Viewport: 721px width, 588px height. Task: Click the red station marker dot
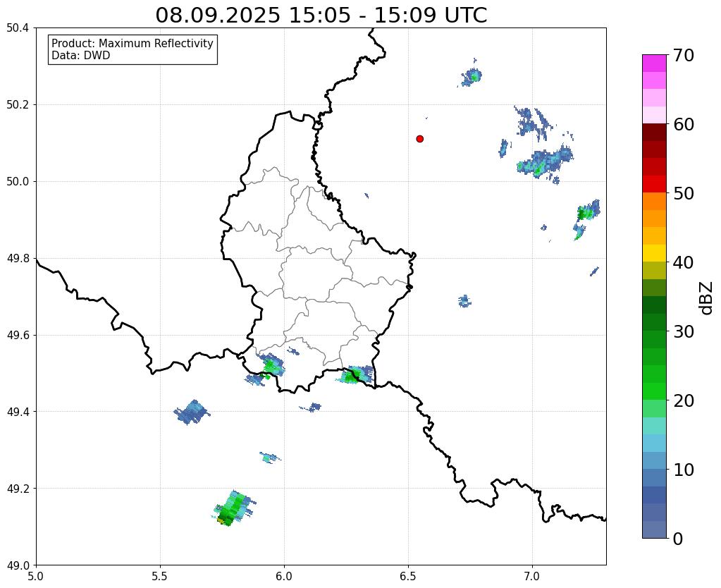(419, 139)
